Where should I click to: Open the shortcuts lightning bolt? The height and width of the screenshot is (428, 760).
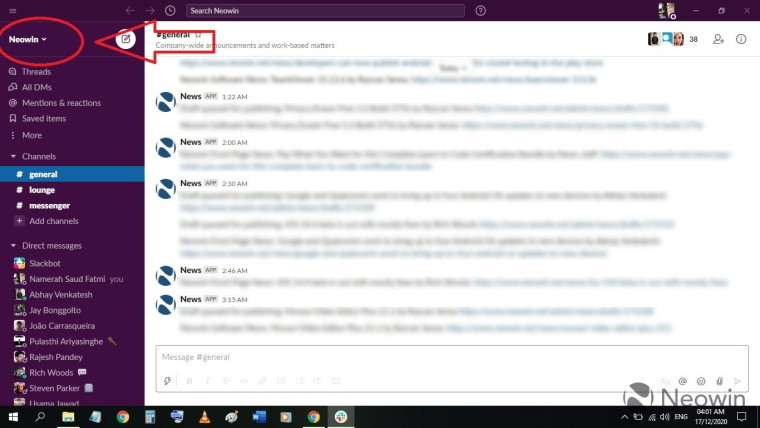(x=167, y=381)
